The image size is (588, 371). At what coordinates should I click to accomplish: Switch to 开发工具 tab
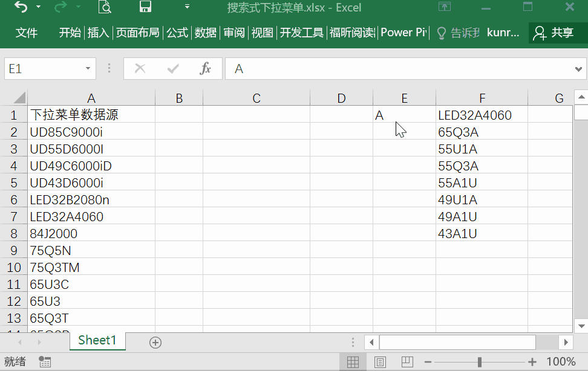point(301,33)
